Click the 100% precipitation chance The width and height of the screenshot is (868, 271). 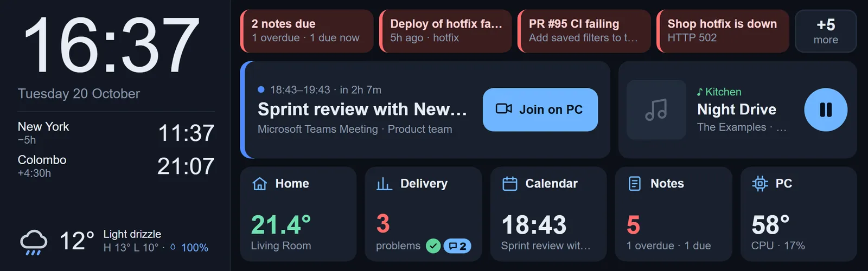coord(195,248)
